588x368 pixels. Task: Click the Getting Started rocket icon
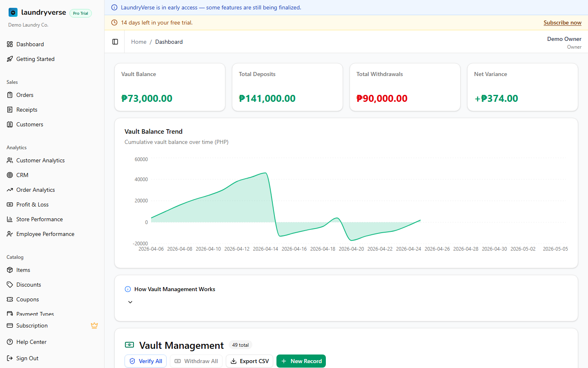pyautogui.click(x=10, y=59)
